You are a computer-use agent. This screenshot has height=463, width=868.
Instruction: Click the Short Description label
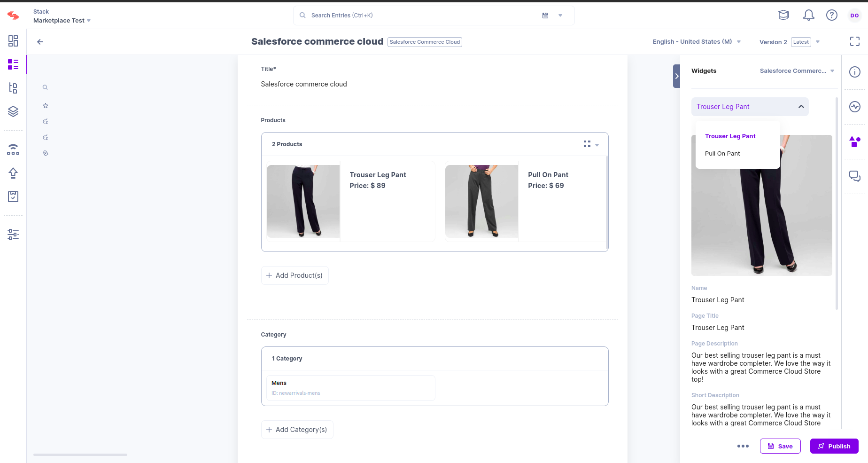point(715,395)
